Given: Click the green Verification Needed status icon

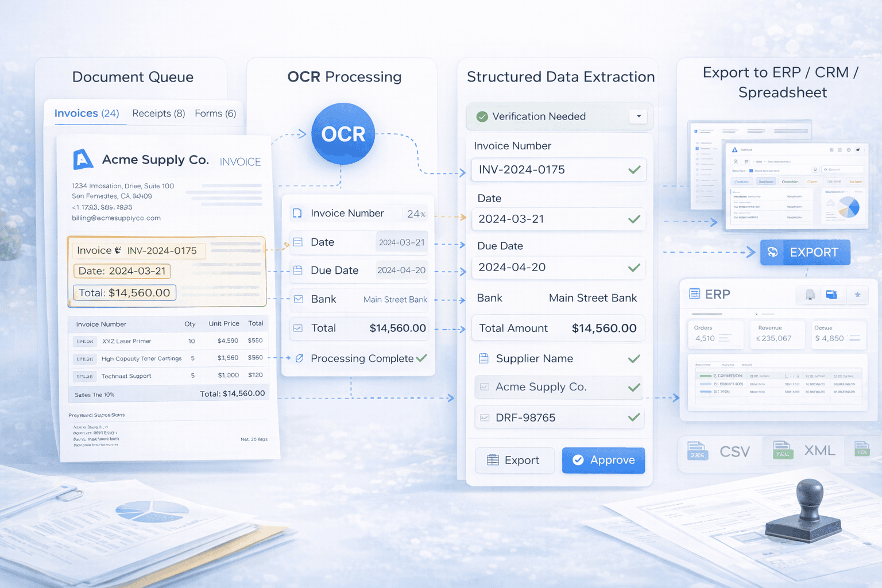Looking at the screenshot, I should [x=482, y=117].
